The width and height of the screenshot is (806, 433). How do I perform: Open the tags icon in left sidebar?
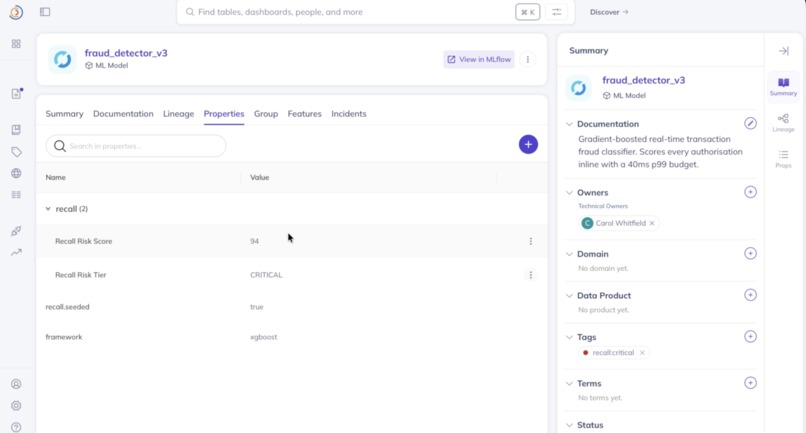(x=16, y=152)
